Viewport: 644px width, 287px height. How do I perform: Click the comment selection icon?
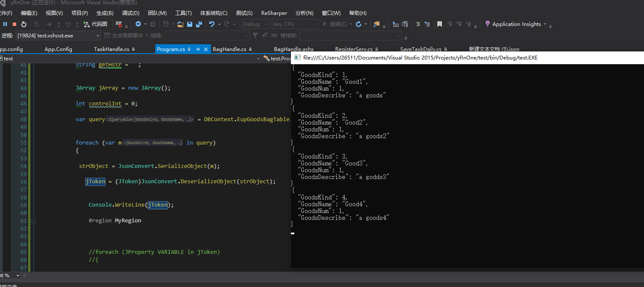click(427, 24)
